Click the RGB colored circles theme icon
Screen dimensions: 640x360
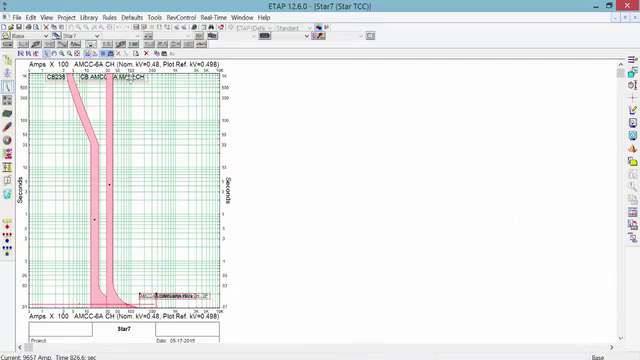[x=319, y=27]
